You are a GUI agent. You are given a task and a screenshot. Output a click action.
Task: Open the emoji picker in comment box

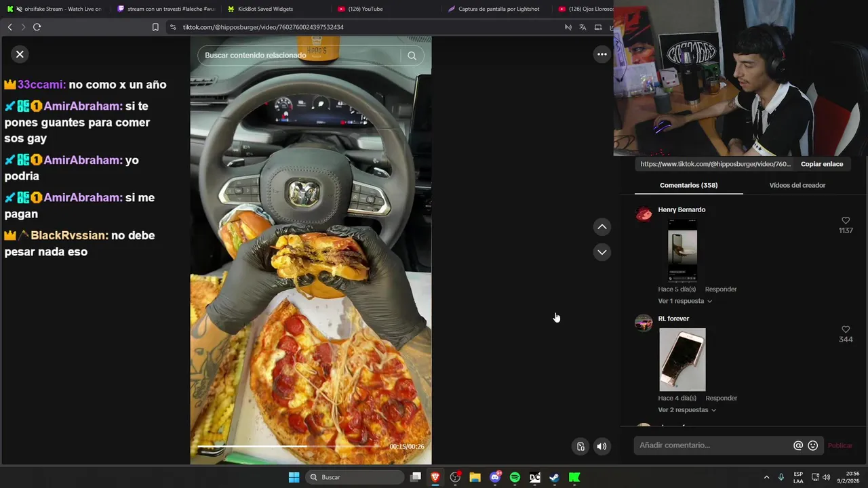(x=813, y=445)
